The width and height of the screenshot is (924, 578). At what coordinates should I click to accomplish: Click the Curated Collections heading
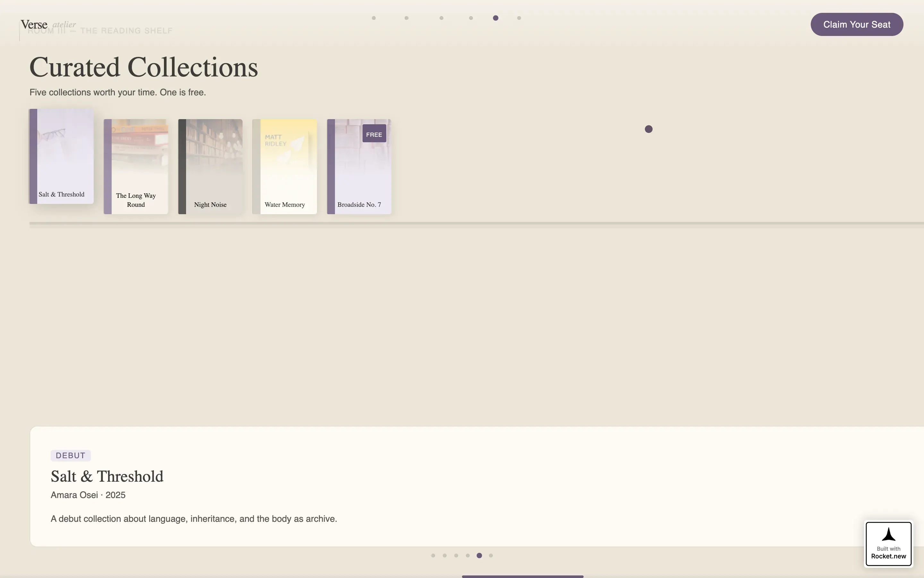coord(143,67)
